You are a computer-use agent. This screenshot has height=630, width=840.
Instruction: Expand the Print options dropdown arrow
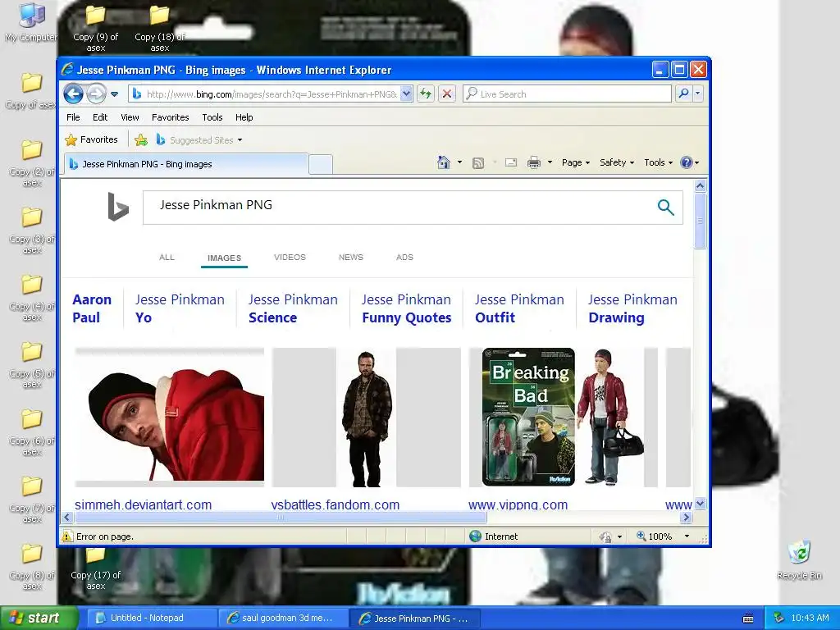pos(550,162)
